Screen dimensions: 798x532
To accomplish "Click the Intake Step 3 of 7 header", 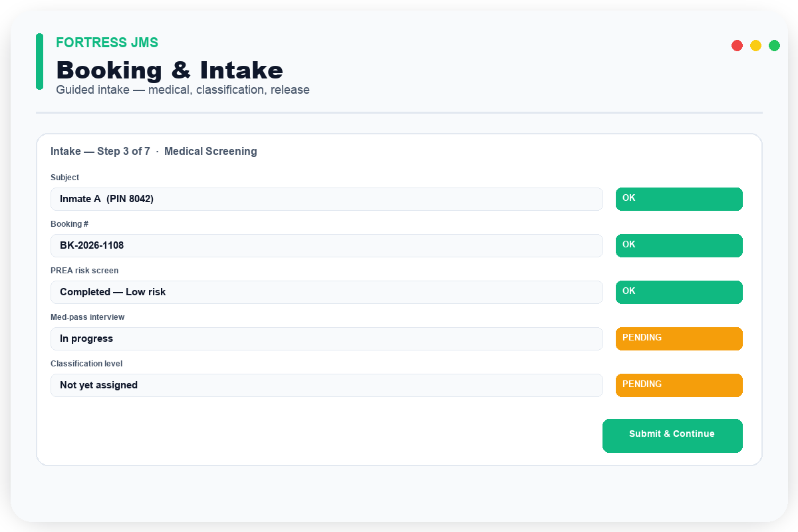I will click(154, 152).
